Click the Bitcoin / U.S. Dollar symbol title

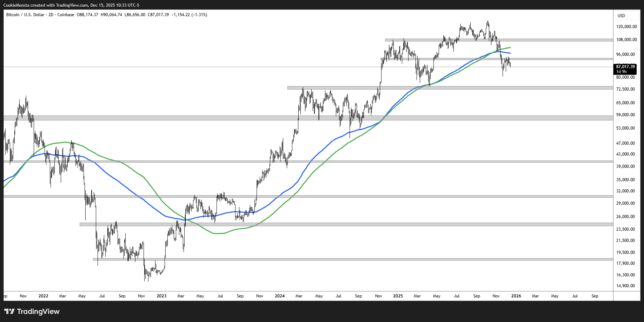click(25, 15)
